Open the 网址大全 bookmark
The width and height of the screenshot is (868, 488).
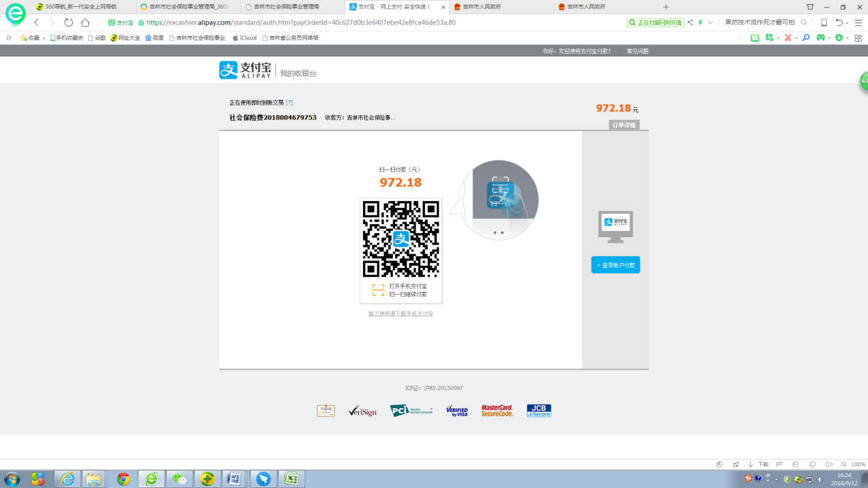[125, 38]
